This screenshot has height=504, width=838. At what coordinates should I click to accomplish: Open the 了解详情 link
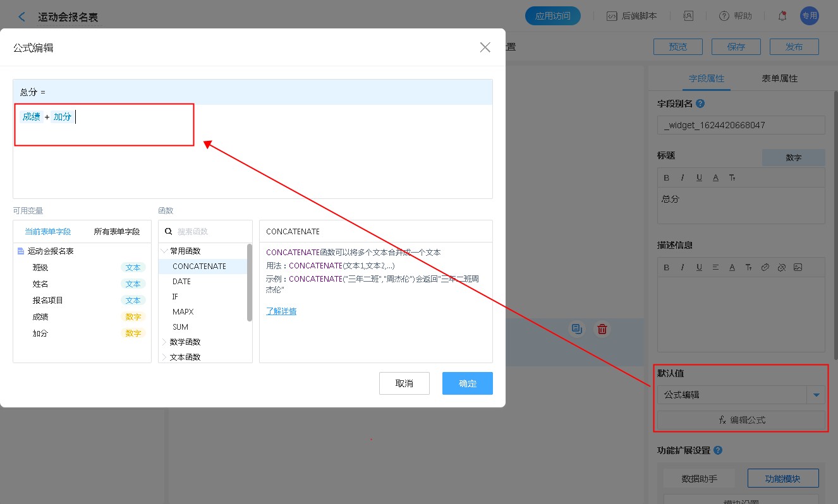tap(281, 311)
